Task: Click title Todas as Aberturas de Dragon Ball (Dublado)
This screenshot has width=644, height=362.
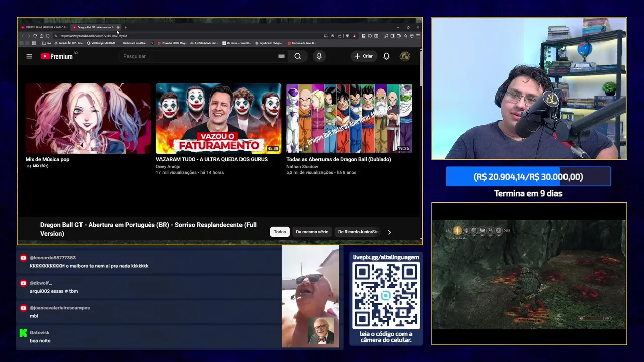Action: pyautogui.click(x=339, y=159)
